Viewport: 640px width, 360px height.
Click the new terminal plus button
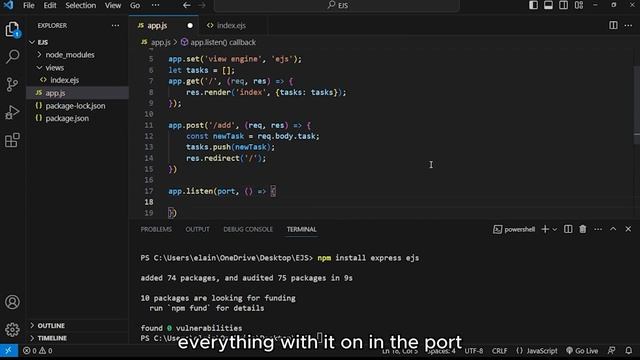(x=545, y=229)
